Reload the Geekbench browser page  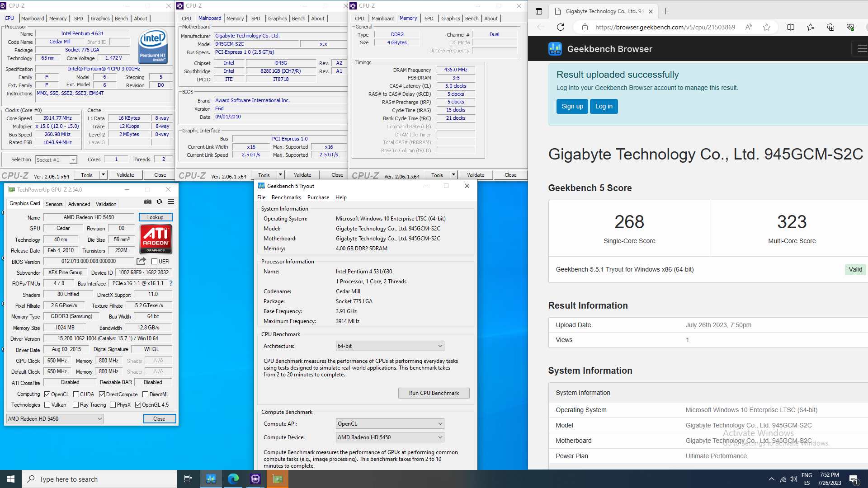[x=561, y=27]
